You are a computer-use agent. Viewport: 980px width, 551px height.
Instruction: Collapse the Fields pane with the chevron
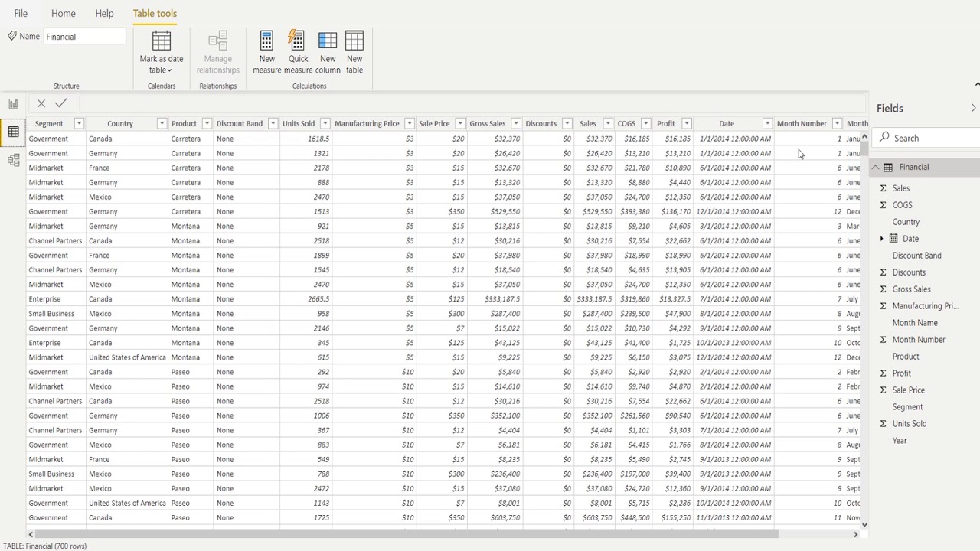click(973, 109)
